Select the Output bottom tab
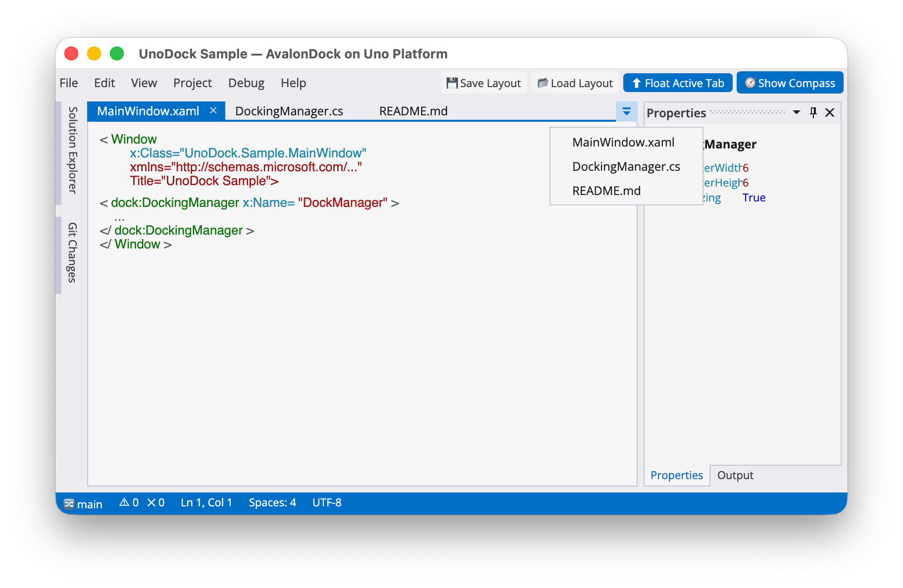This screenshot has height=588, width=903. (735, 475)
